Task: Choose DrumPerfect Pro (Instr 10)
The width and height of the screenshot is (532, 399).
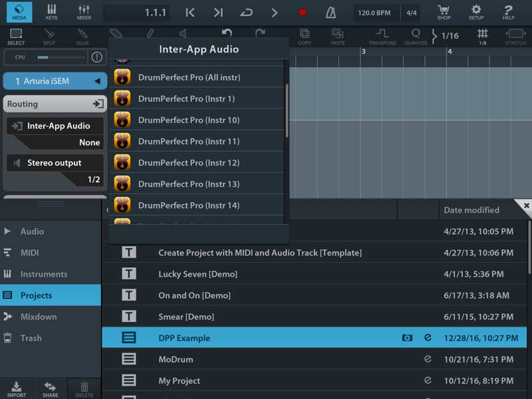Action: 197,120
